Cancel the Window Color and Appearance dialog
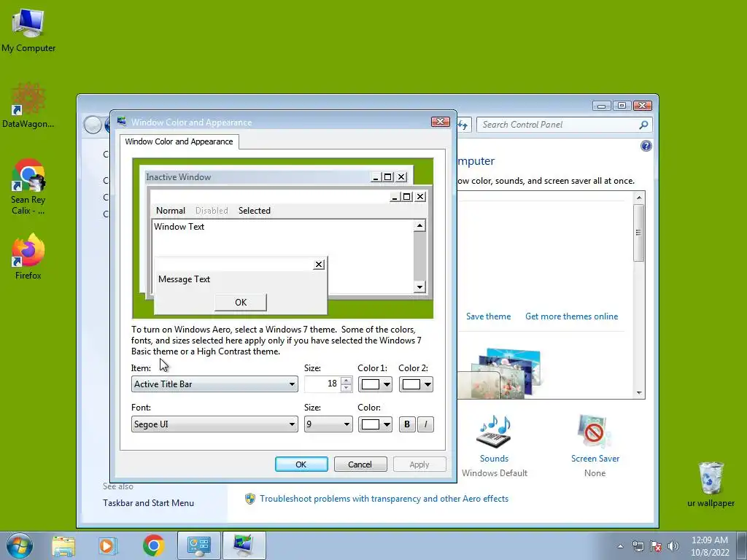 coord(360,464)
